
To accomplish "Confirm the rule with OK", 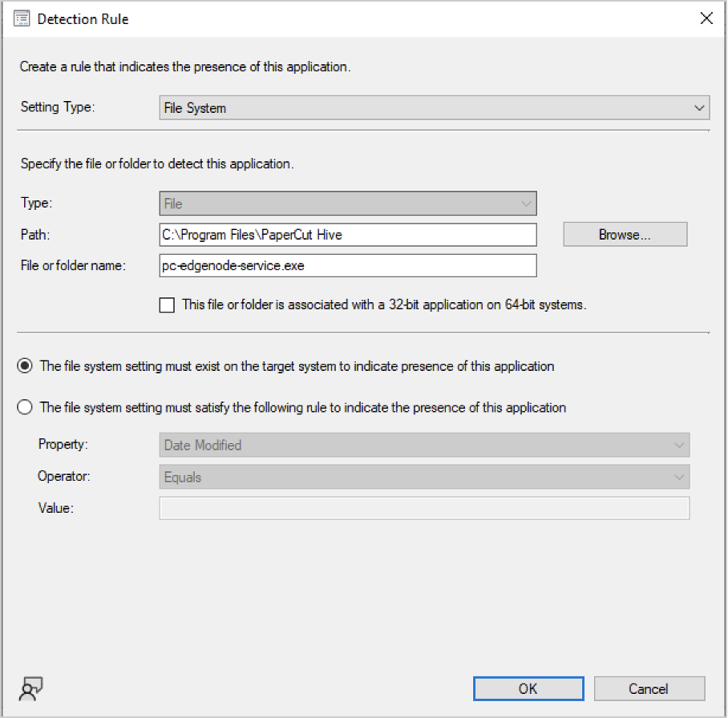I will pyautogui.click(x=528, y=688).
